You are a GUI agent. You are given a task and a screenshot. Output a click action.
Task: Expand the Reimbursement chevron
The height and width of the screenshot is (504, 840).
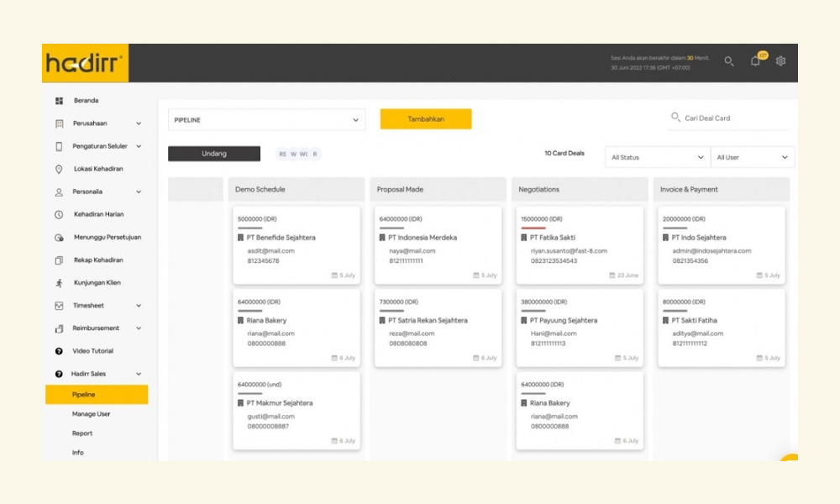click(x=139, y=328)
